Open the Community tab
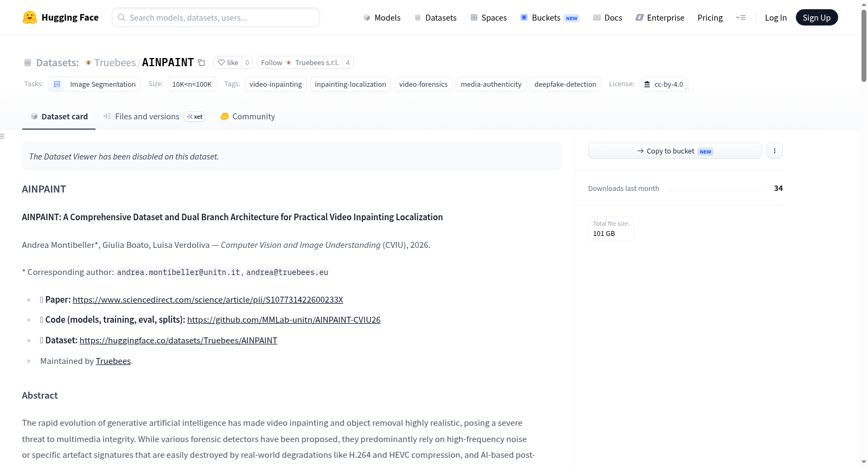868x467 pixels. (247, 116)
